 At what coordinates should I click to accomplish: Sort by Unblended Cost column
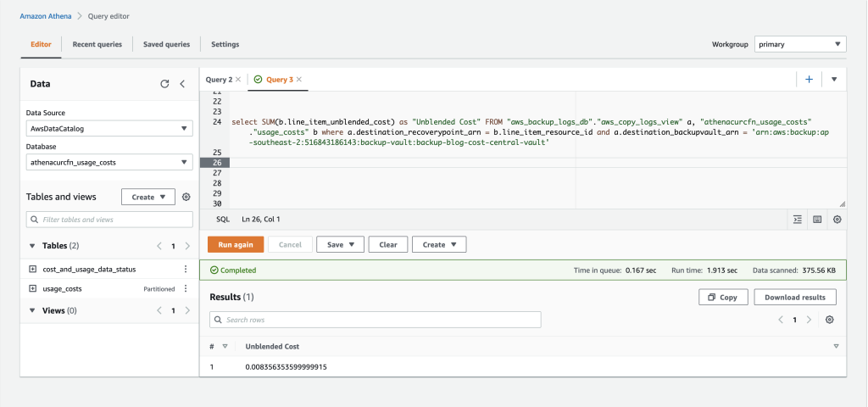(836, 347)
